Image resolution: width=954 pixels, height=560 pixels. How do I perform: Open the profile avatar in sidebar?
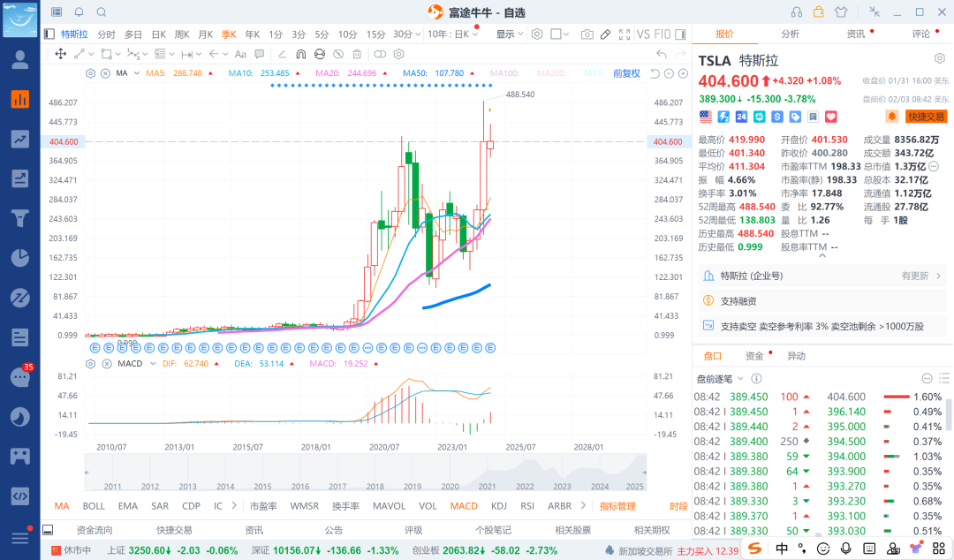pyautogui.click(x=20, y=59)
